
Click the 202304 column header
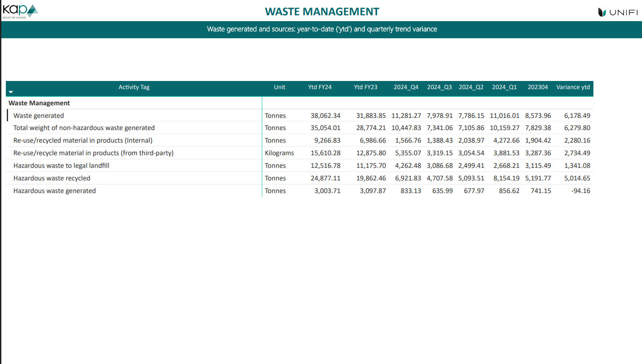(x=538, y=87)
